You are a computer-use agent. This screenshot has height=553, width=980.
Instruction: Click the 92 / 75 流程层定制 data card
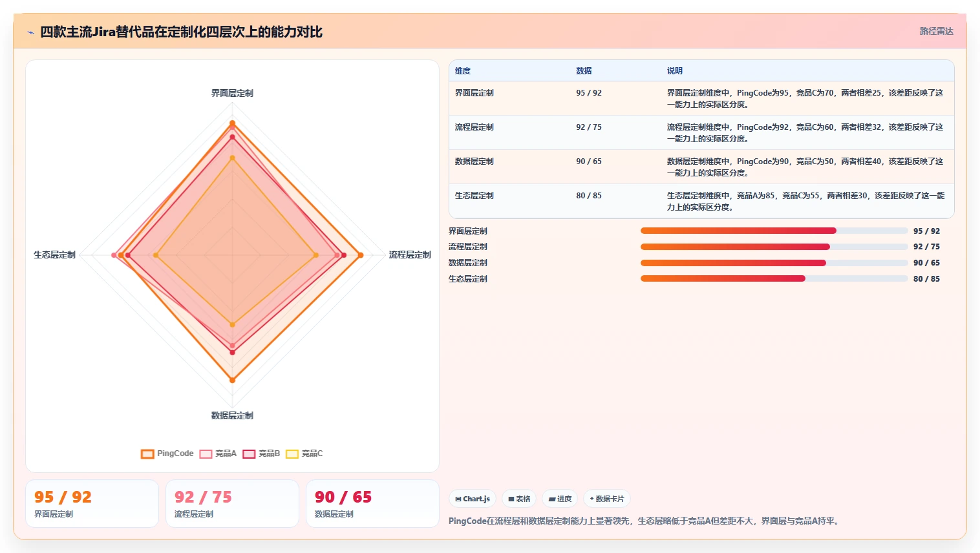tap(232, 504)
